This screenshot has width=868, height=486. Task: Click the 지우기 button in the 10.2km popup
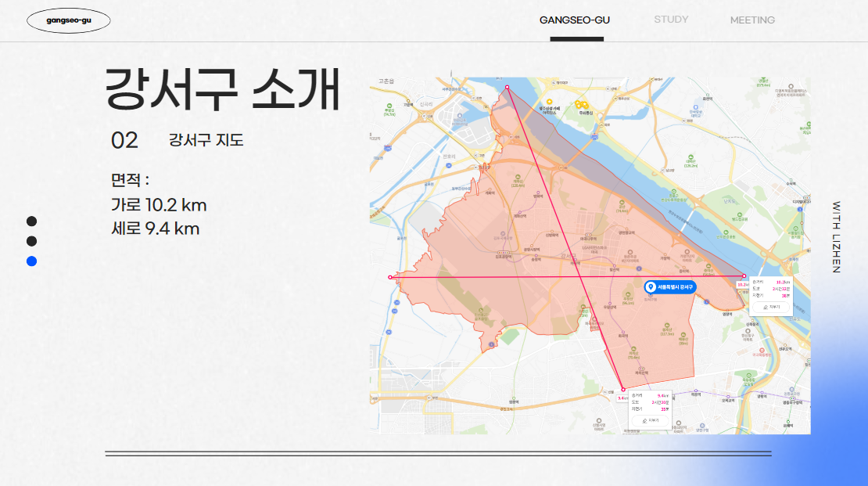coord(771,307)
